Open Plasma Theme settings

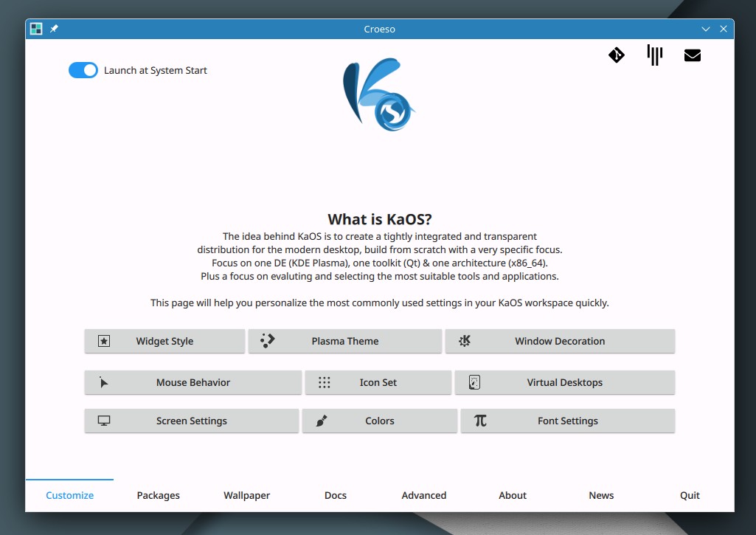pos(344,341)
